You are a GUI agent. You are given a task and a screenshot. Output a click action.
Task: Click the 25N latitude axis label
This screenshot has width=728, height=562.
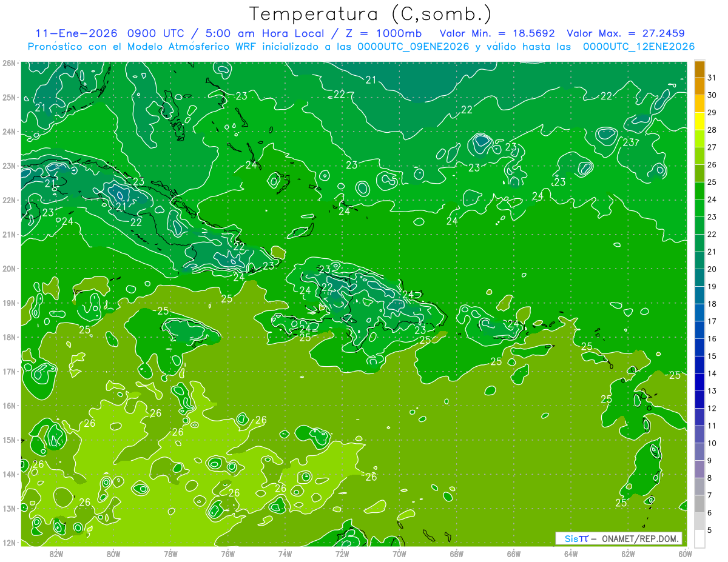(8, 98)
